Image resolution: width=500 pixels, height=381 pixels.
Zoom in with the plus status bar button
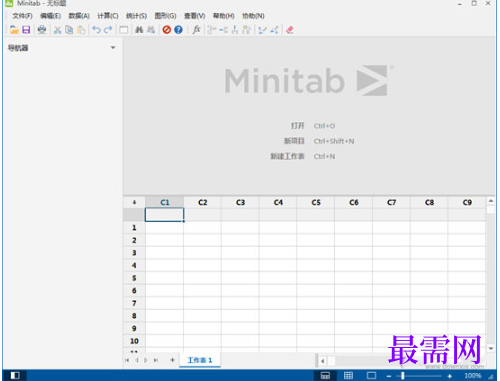[449, 376]
